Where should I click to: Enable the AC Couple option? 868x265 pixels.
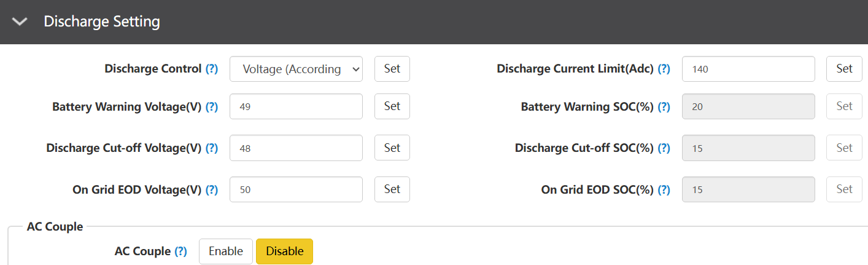pyautogui.click(x=225, y=251)
